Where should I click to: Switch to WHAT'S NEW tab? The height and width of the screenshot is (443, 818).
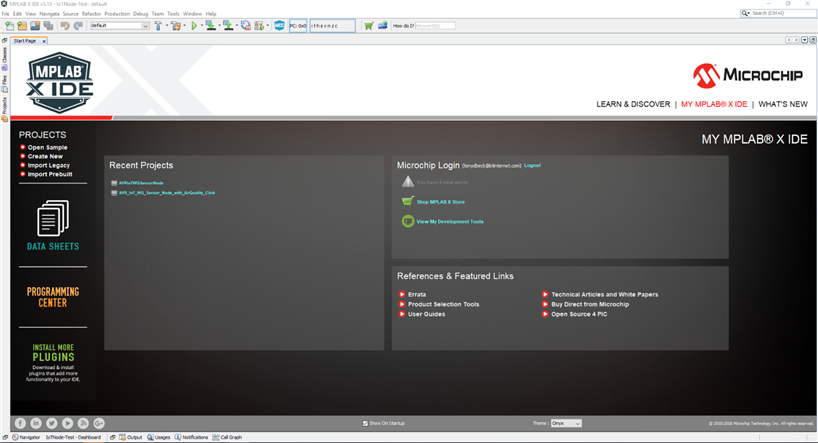[x=783, y=104]
